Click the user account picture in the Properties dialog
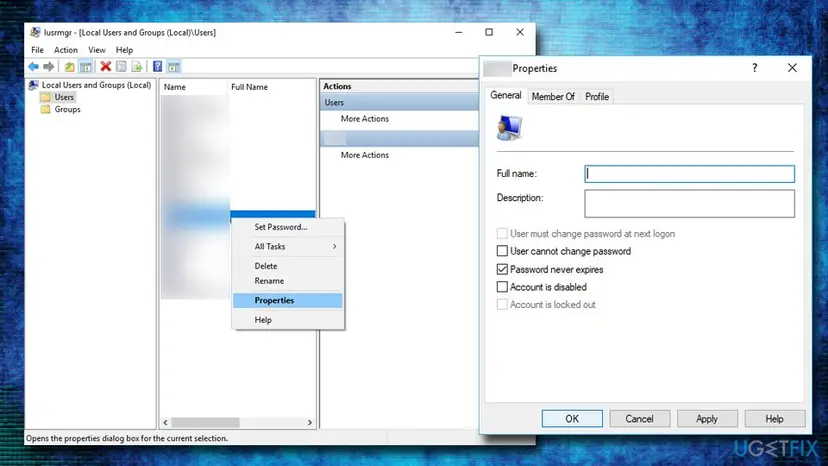828x466 pixels. click(x=509, y=127)
